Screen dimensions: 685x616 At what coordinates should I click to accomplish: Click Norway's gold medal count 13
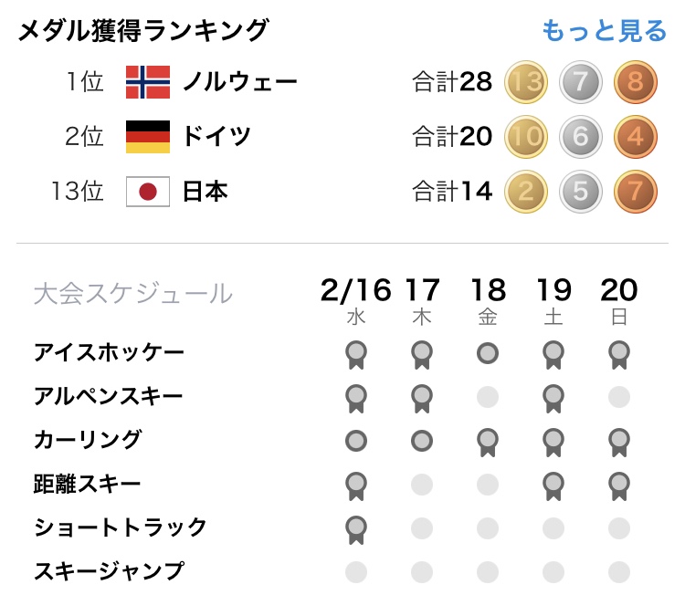(526, 82)
